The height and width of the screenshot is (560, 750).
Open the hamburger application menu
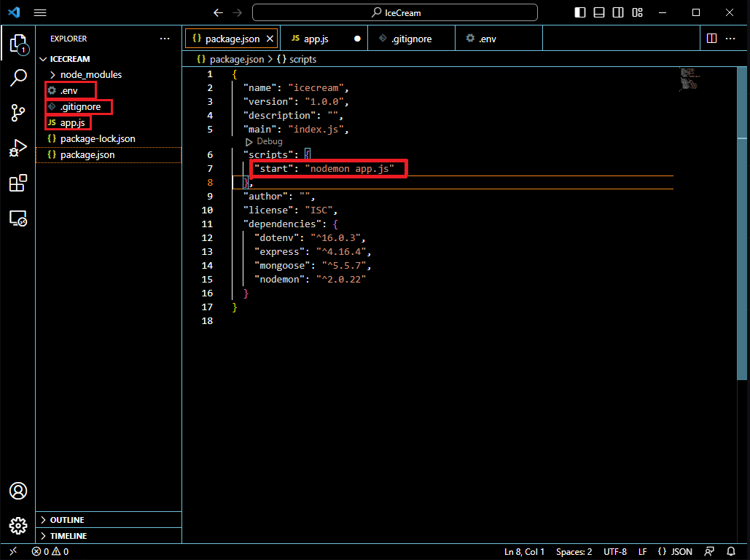[x=40, y=13]
